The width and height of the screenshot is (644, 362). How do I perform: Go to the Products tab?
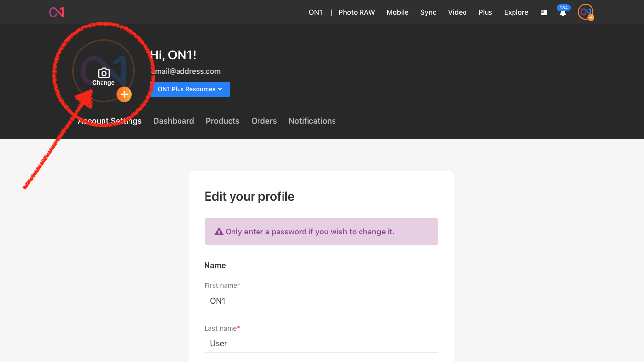pyautogui.click(x=223, y=121)
